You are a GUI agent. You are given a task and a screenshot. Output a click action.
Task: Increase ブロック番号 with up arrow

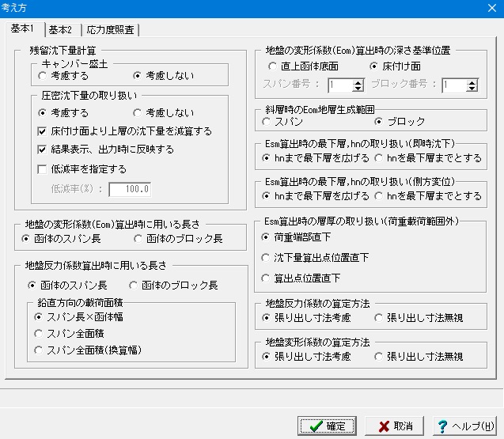tap(472, 82)
